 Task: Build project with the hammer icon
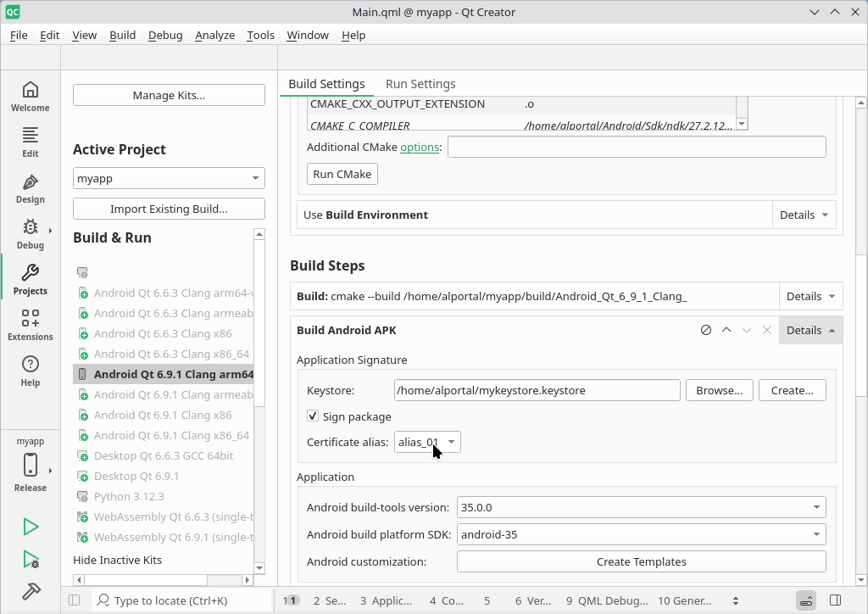31,591
